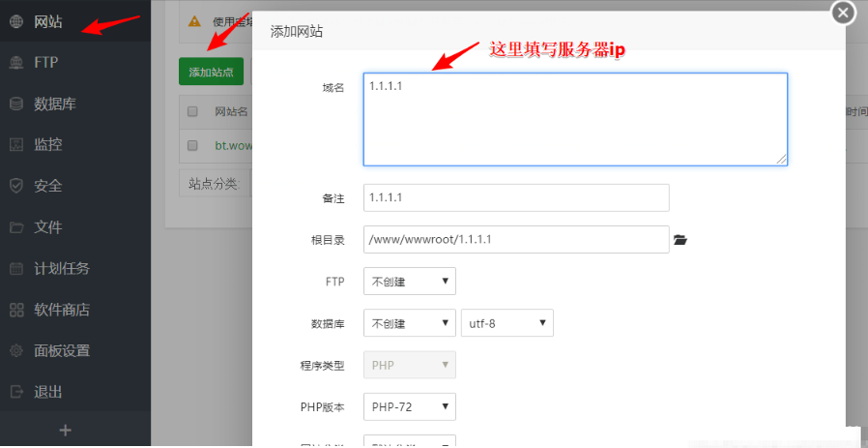Click the gear icon beside 面板设置

point(16,350)
